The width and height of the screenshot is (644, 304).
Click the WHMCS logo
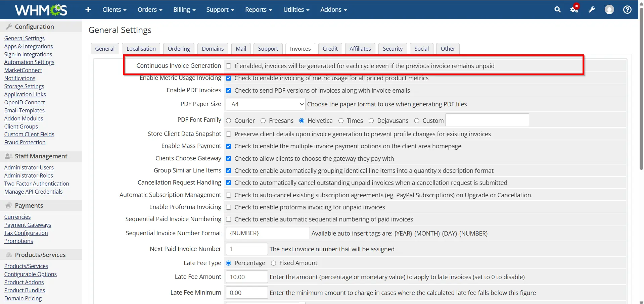41,10
